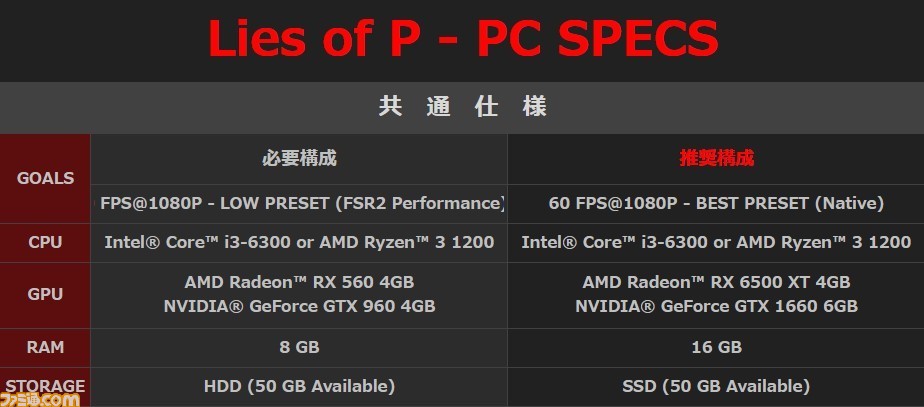Viewport: 924px width, 407px height.
Task: Click AMD Radeon RX 6500 XT 4GB text
Action: (x=717, y=282)
